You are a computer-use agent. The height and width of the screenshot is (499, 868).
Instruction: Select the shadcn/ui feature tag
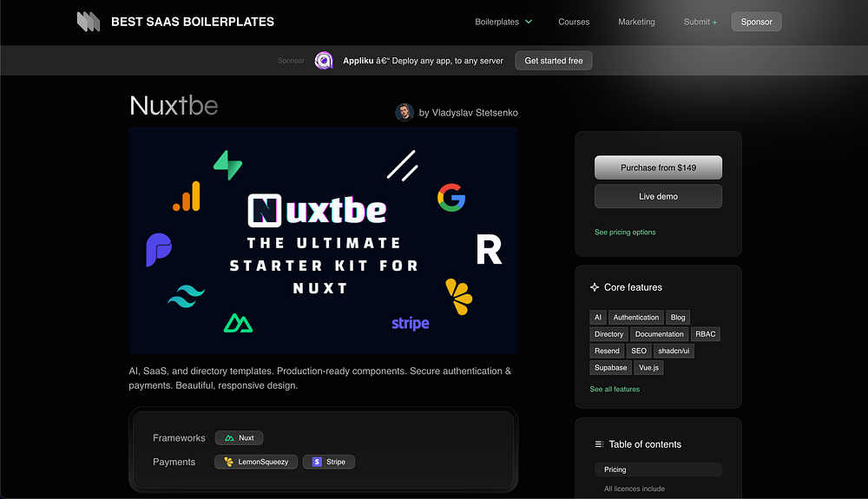click(x=674, y=351)
